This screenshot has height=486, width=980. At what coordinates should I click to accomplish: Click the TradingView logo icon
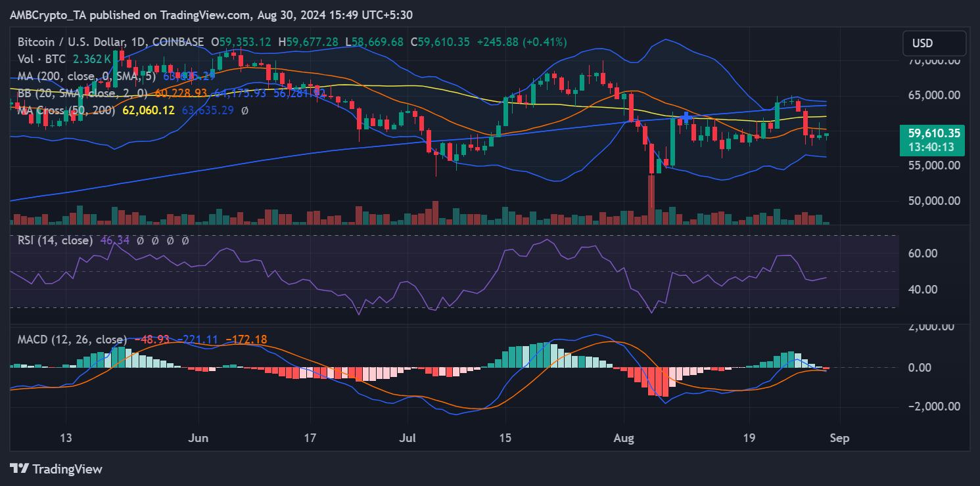(x=20, y=469)
